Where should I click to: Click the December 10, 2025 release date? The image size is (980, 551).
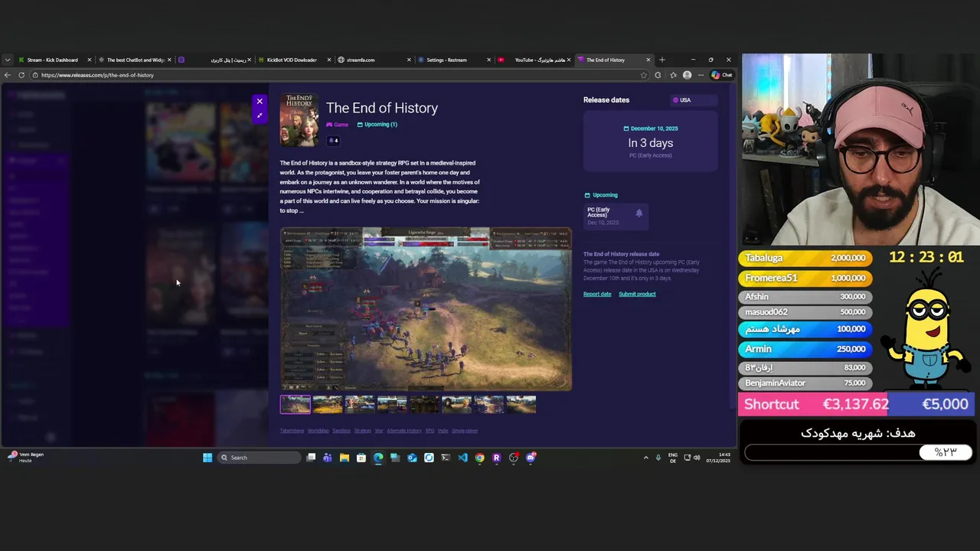(x=651, y=129)
